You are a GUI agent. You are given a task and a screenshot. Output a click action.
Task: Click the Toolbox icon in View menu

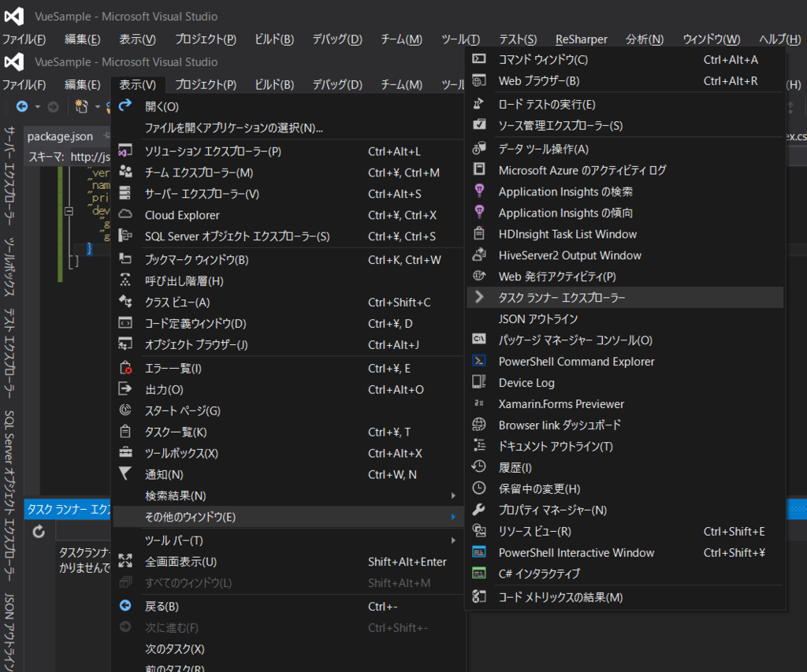(x=125, y=453)
